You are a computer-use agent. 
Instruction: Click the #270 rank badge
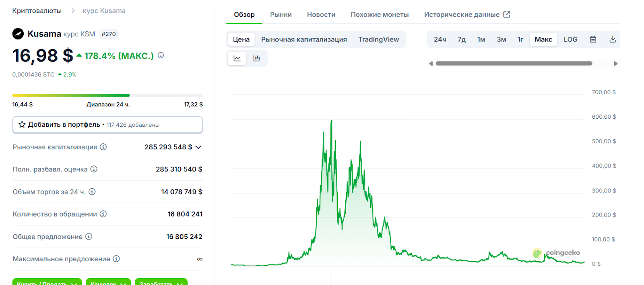coord(109,34)
